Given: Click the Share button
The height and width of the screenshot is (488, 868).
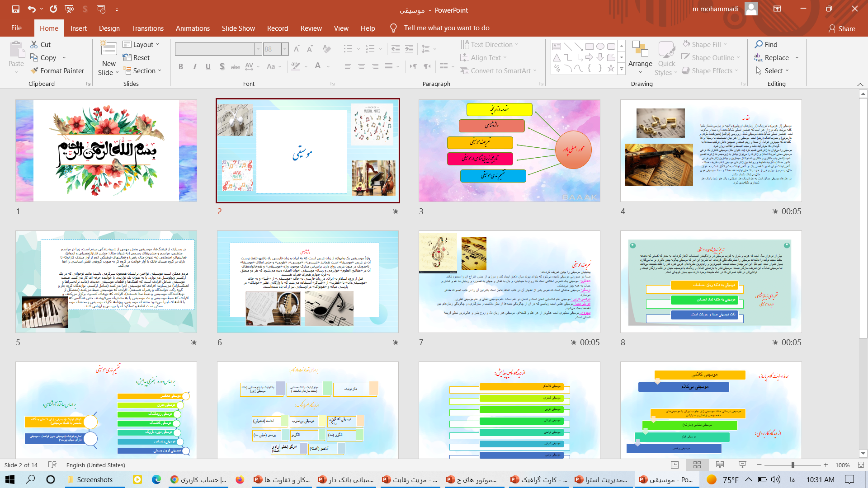Looking at the screenshot, I should [842, 28].
